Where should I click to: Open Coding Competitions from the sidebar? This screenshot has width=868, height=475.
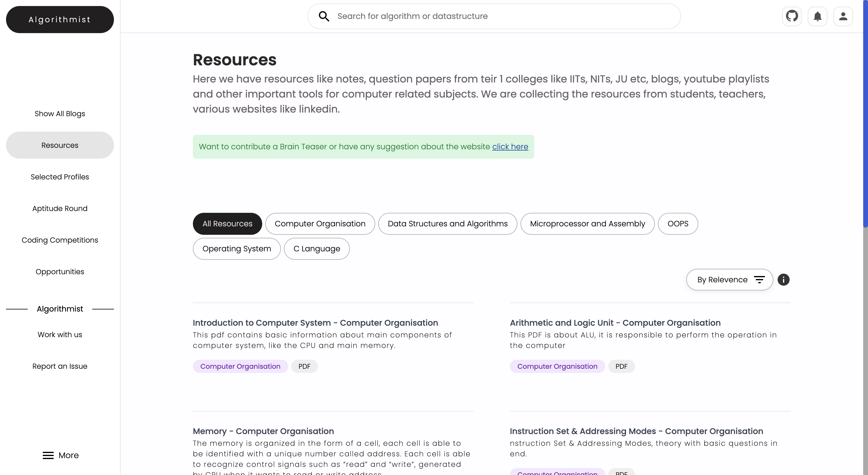(60, 240)
